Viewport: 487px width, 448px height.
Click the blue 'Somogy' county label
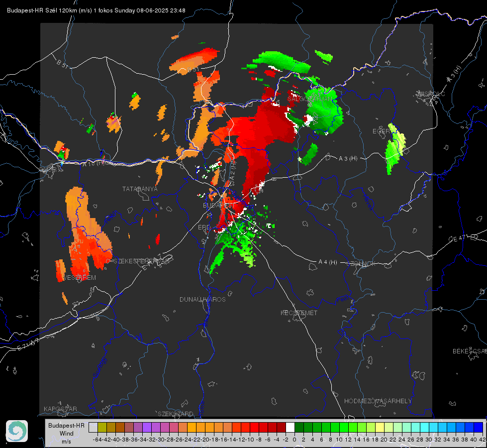point(99,367)
